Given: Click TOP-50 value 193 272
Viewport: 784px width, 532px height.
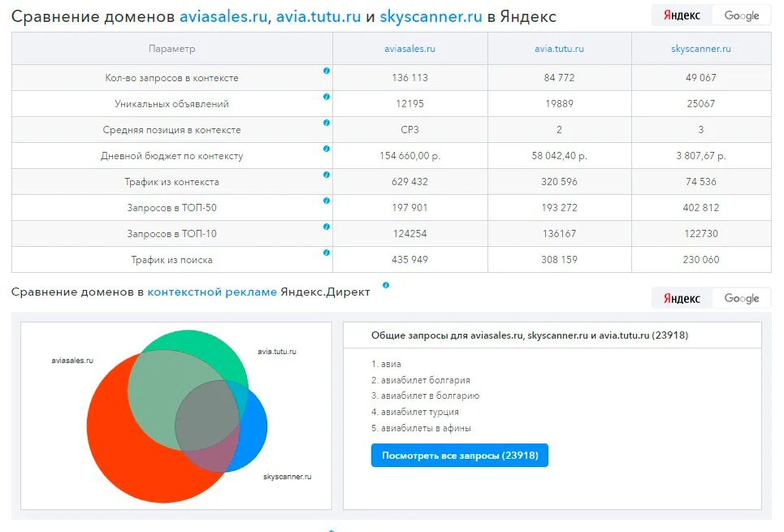Looking at the screenshot, I should tap(559, 208).
